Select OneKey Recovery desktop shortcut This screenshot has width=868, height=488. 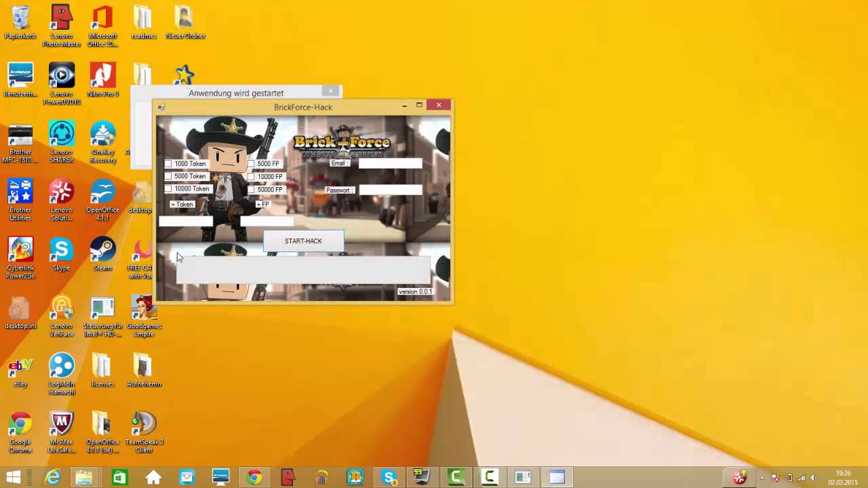click(102, 142)
